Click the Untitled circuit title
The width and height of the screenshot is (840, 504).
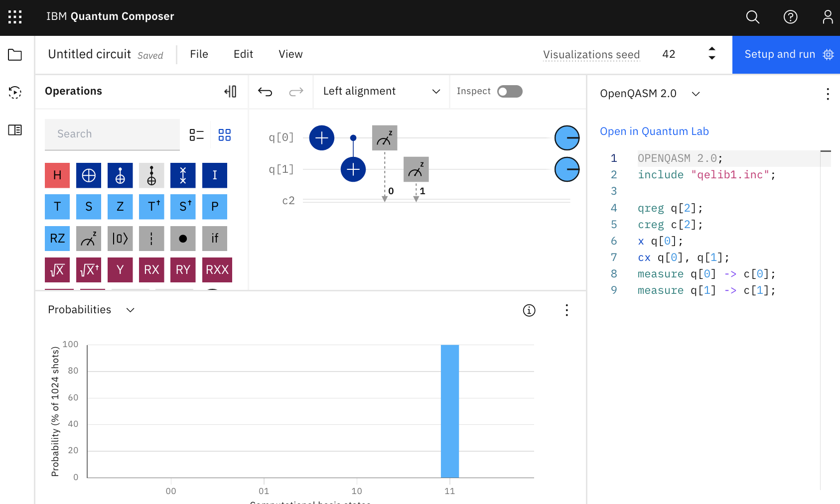(90, 54)
